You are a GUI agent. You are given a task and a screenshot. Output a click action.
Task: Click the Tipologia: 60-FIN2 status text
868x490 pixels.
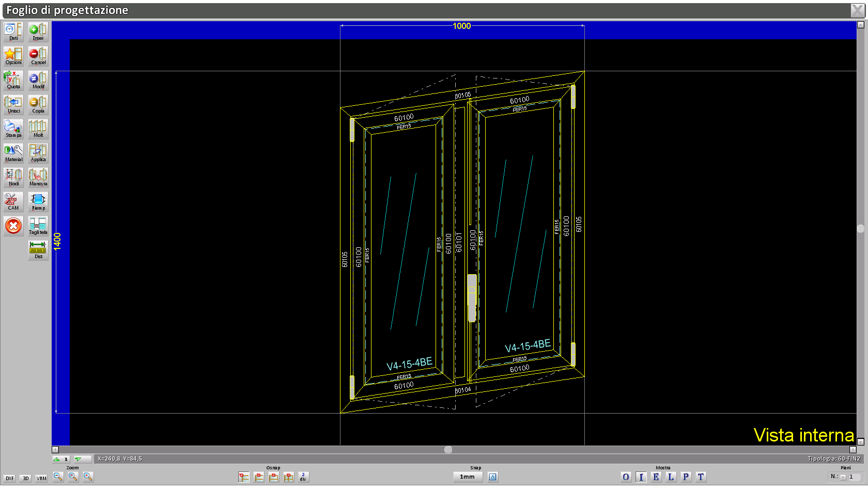click(834, 459)
